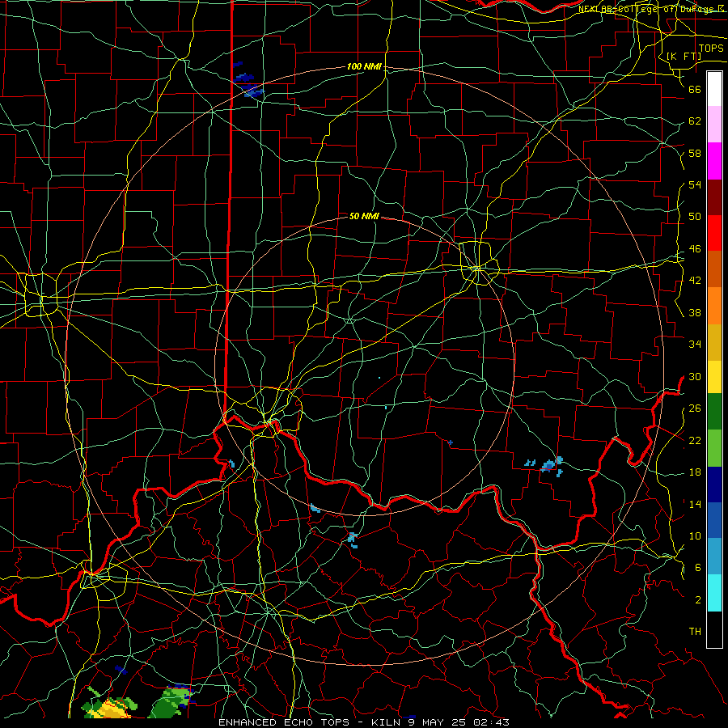
Task: Click the "22" legend value
Action: (x=695, y=440)
